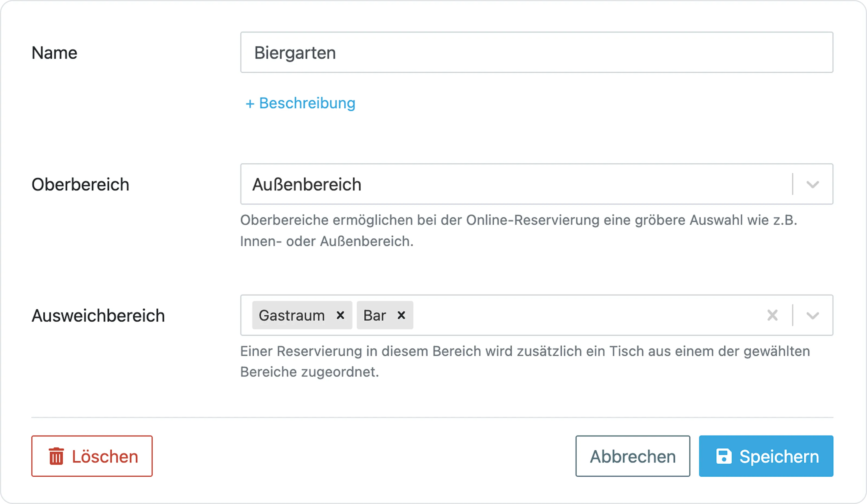Open the Oberbereich dropdown chevron
The width and height of the screenshot is (867, 504).
point(812,185)
